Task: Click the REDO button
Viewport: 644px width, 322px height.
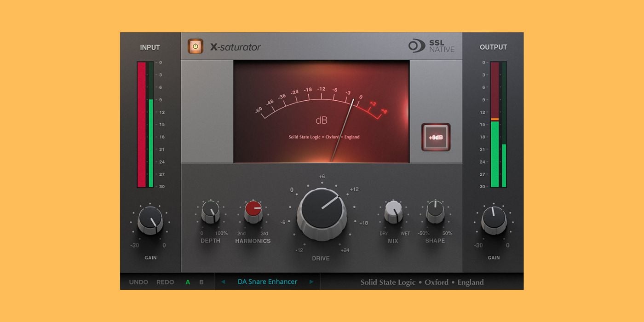Action: (165, 282)
